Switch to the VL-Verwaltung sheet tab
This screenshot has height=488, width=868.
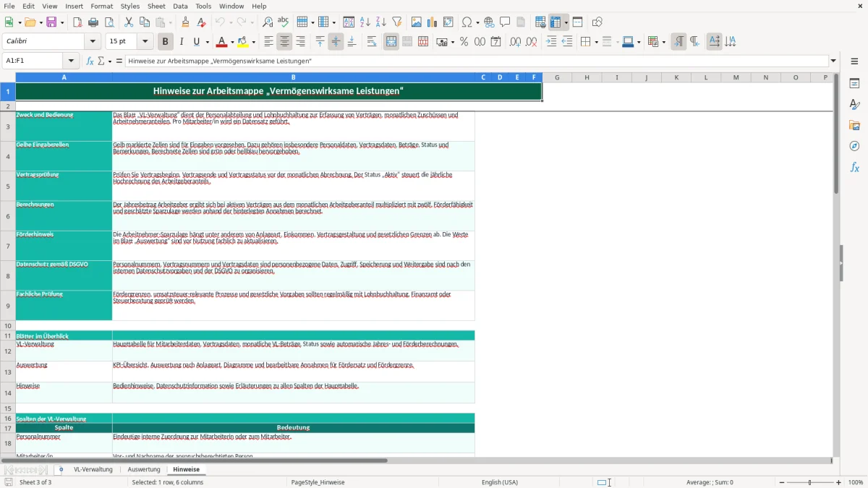[x=93, y=469]
